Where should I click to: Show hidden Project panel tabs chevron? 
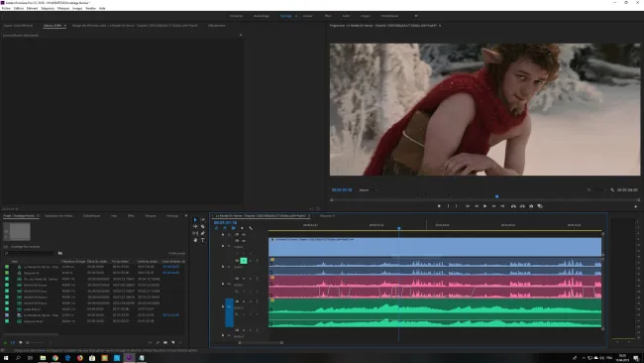point(186,216)
